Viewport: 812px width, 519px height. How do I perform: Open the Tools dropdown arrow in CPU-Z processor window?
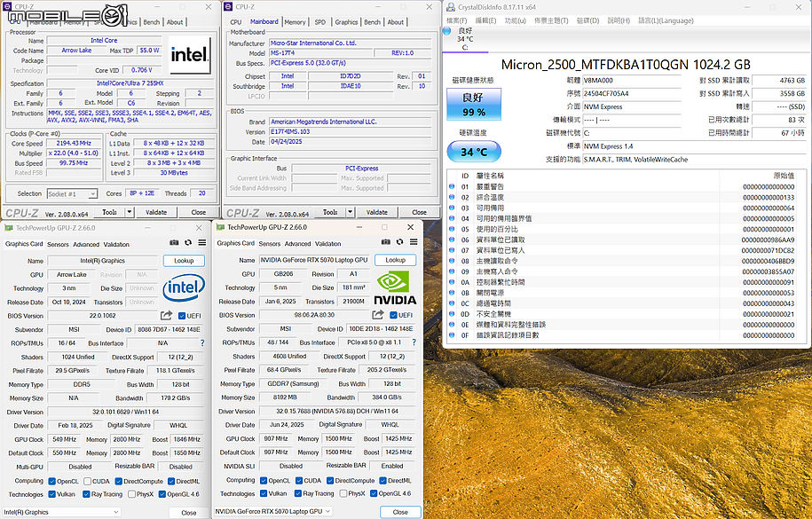point(130,212)
